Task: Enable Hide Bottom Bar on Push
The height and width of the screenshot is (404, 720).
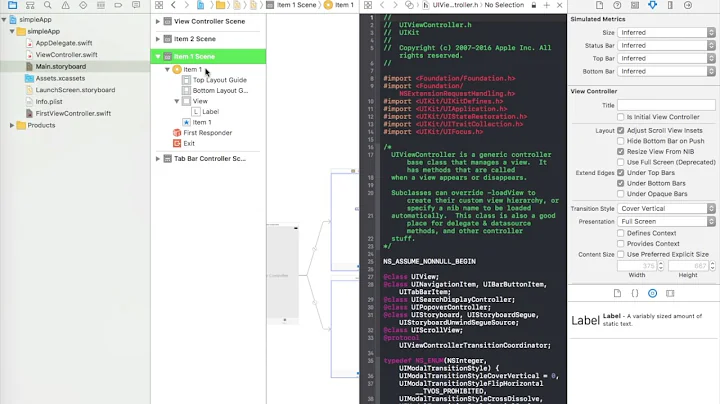Action: 621,141
